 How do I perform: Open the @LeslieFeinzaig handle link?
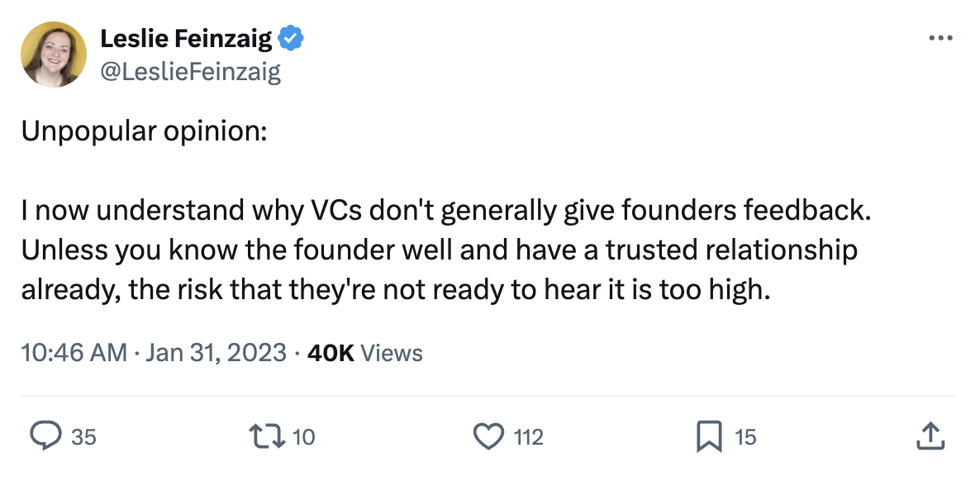(x=190, y=73)
